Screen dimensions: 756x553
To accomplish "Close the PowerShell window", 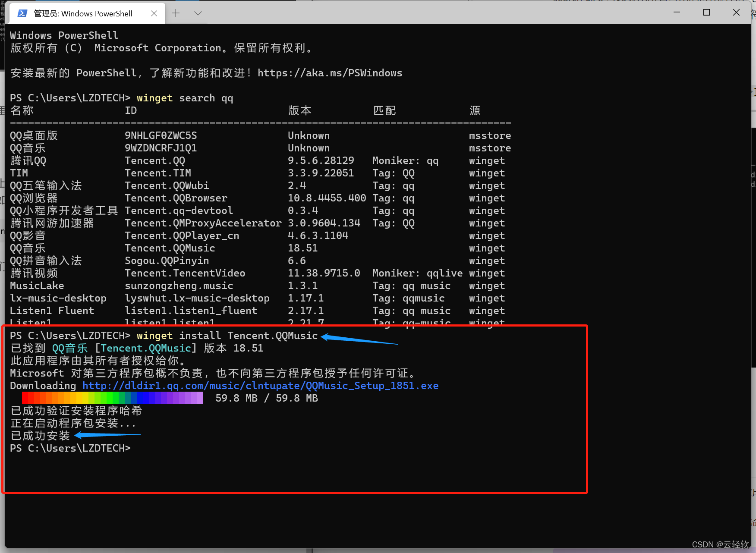I will pyautogui.click(x=736, y=13).
